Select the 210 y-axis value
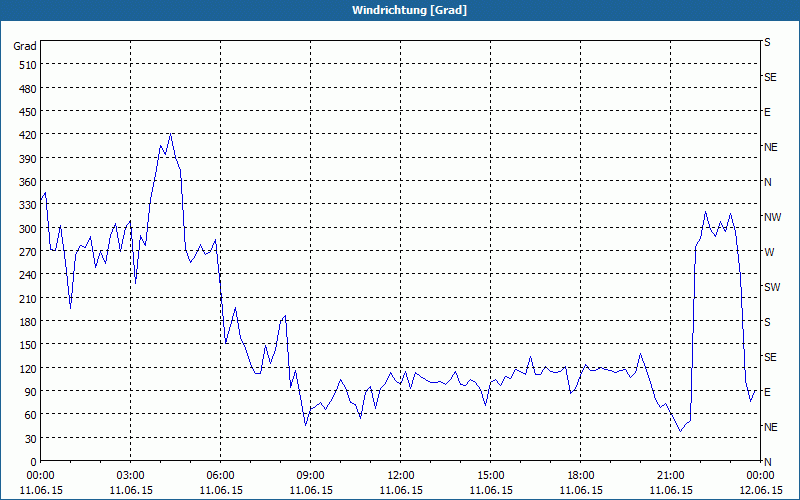The image size is (800, 500). click(x=28, y=298)
